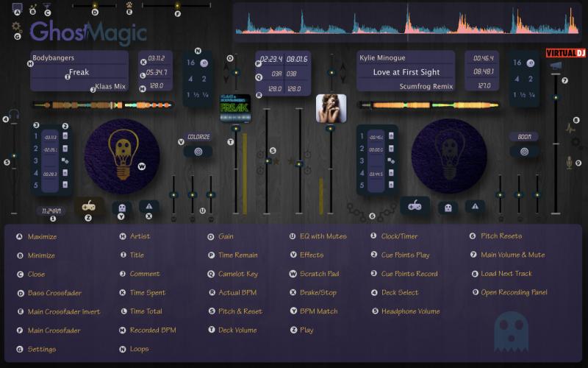Open the BOOM effect selector on right deck
Image resolution: width=588 pixels, height=368 pixels.
(523, 137)
